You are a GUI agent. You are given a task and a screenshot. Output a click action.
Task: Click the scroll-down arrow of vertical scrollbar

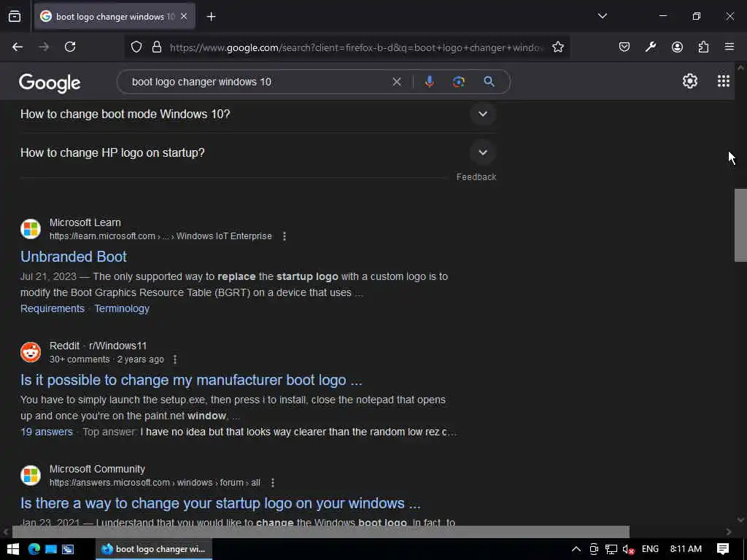[x=740, y=519]
